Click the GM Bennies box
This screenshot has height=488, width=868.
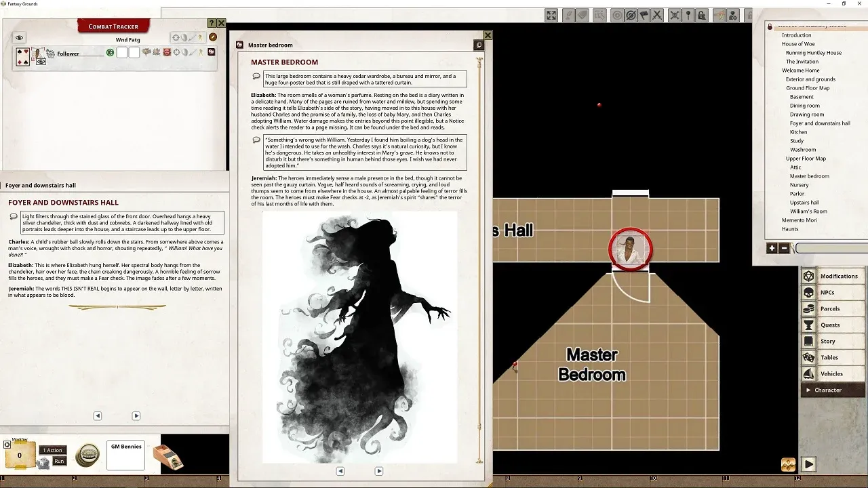click(x=125, y=455)
